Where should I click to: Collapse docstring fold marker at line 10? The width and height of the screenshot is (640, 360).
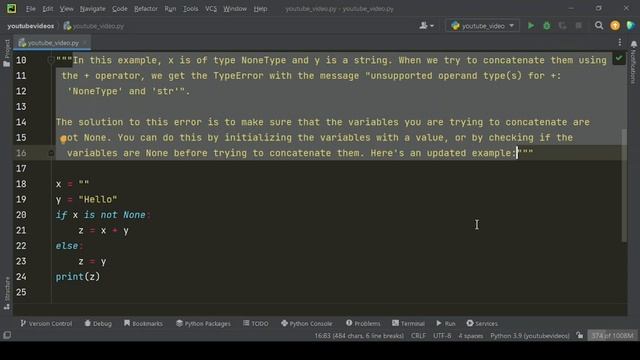point(51,60)
